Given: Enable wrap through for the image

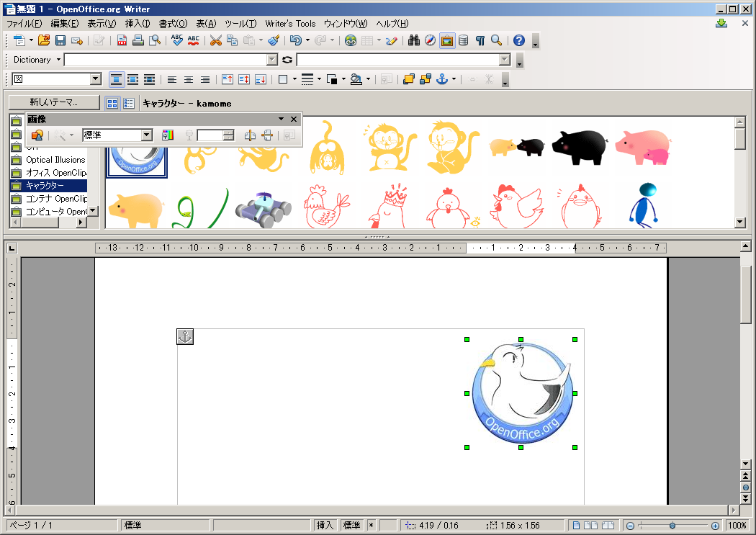Looking at the screenshot, I should click(150, 79).
